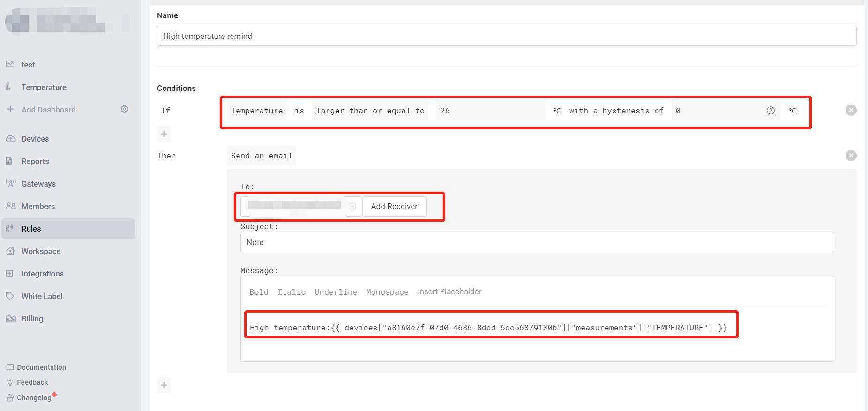Viewport: 868px width, 411px height.
Task: Toggle Italic formatting in message editor
Action: point(291,292)
